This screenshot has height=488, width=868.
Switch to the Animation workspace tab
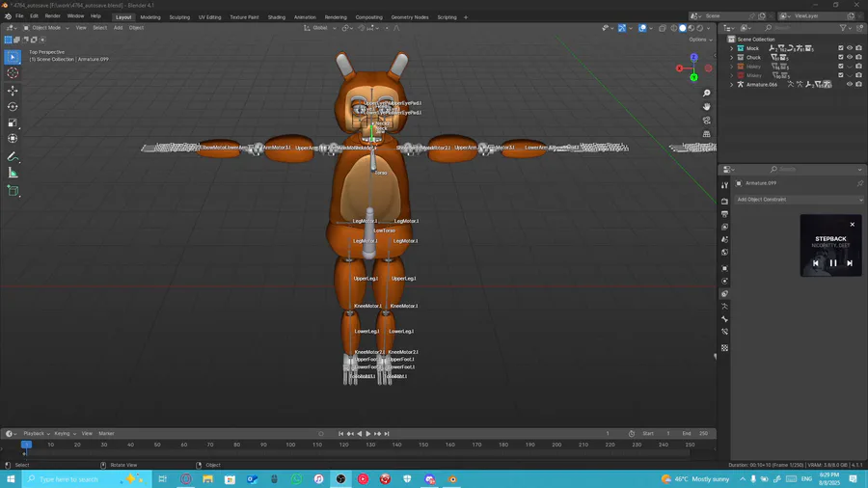tap(305, 17)
